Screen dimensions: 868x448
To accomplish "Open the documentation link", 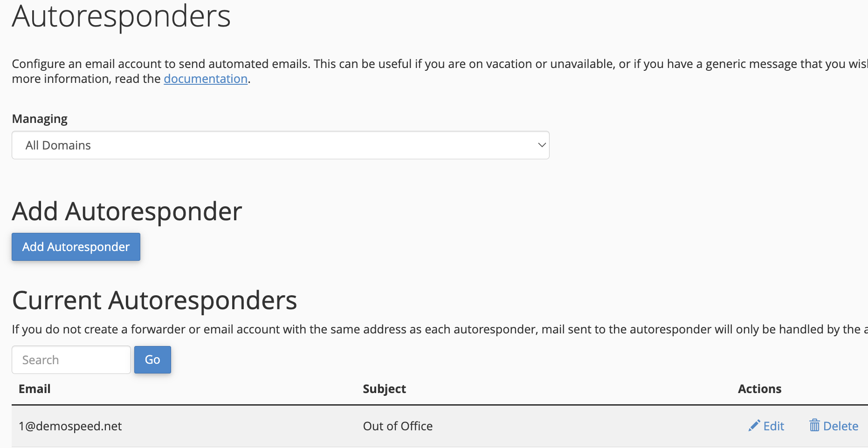I will [x=206, y=79].
